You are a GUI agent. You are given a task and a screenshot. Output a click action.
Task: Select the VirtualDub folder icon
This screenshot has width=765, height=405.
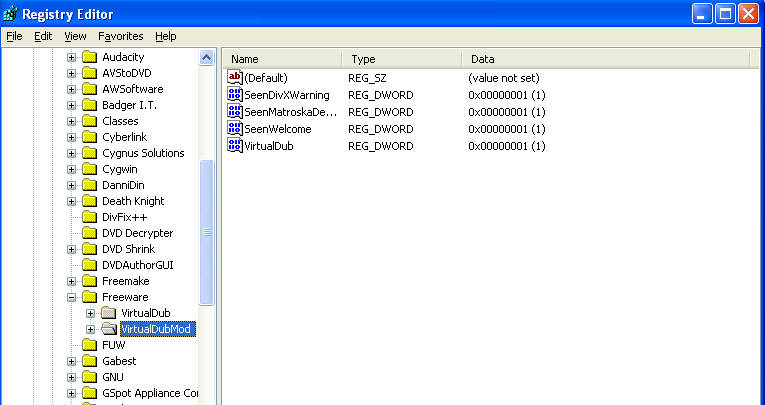(x=109, y=313)
